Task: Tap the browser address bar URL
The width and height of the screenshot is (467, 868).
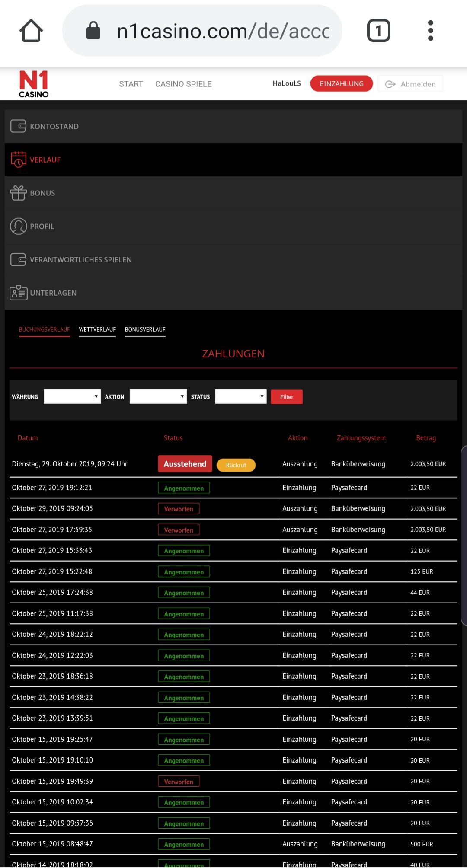Action: click(223, 31)
